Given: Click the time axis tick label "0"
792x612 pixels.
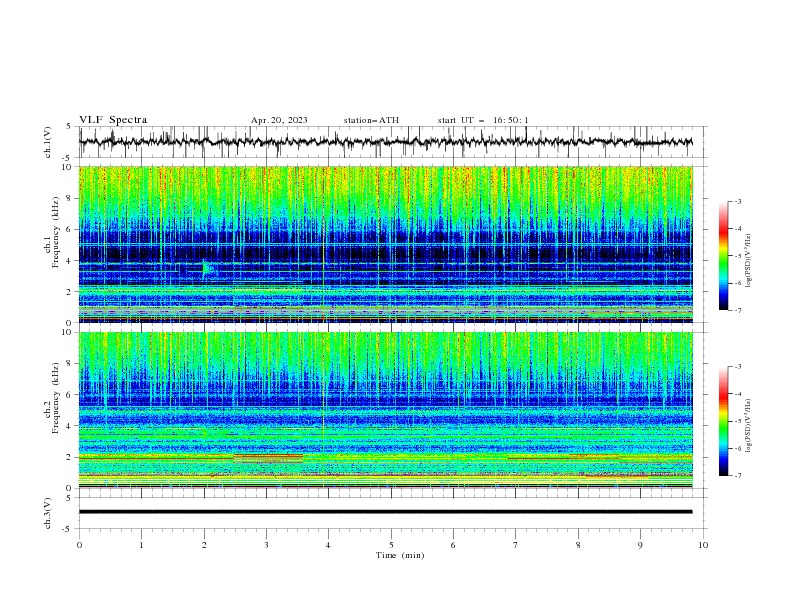Looking at the screenshot, I should coord(79,545).
